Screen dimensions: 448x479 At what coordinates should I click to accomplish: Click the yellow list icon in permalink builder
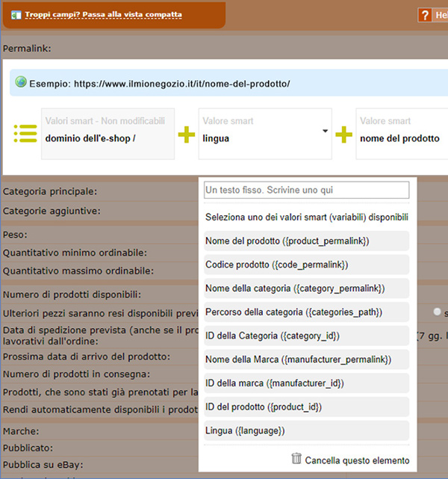click(25, 134)
